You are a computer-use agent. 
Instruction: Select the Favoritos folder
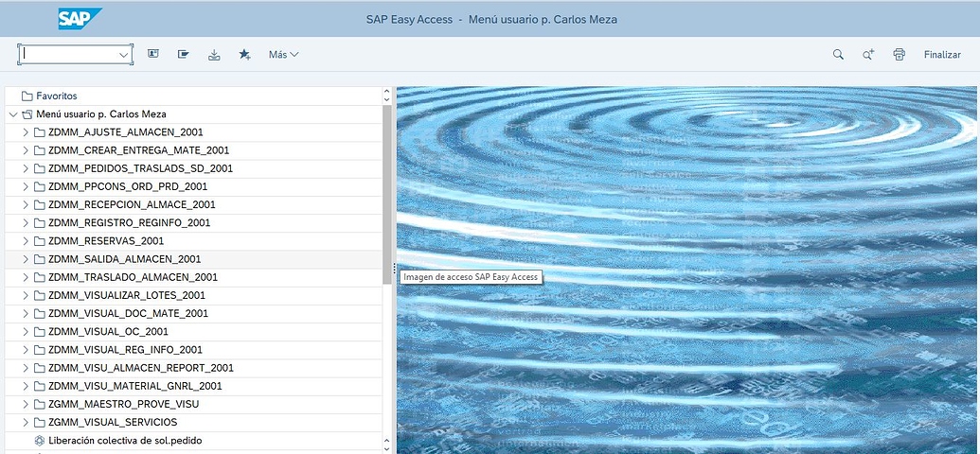pyautogui.click(x=56, y=96)
